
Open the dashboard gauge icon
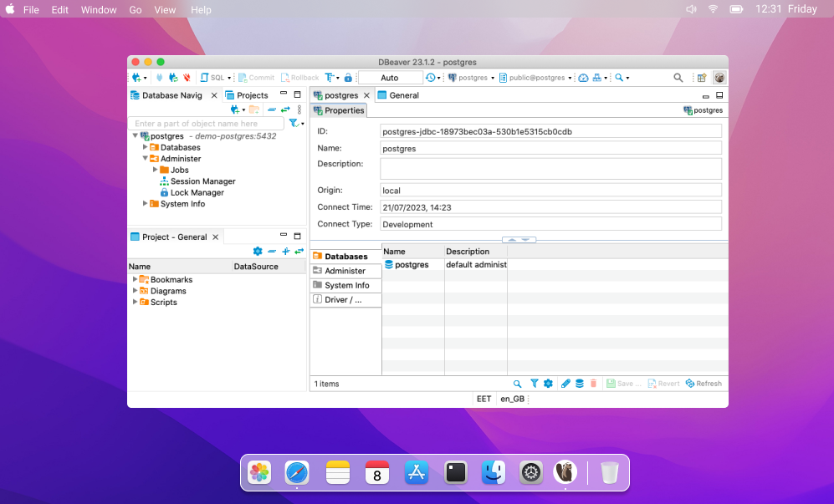tap(584, 78)
